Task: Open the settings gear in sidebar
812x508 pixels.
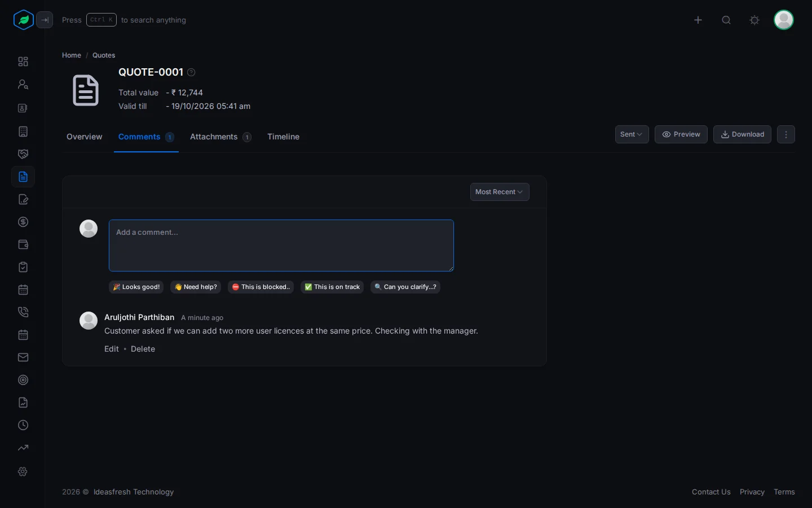Action: pyautogui.click(x=23, y=471)
